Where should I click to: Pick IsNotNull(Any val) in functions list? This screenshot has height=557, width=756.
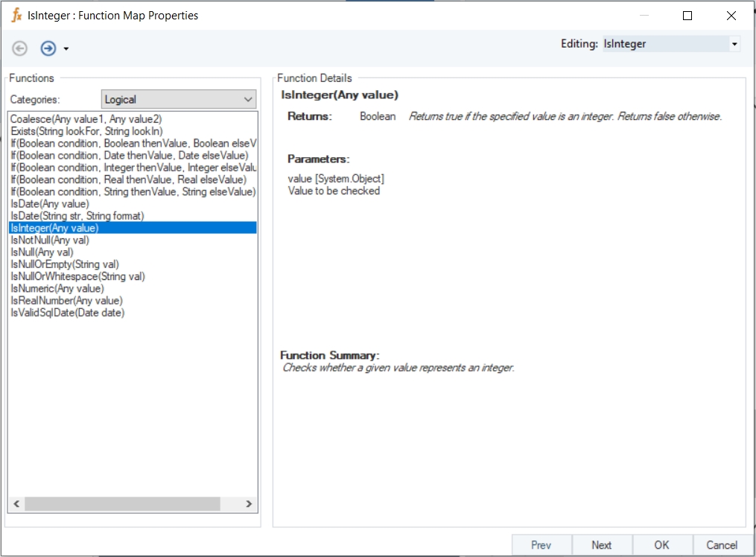tap(50, 240)
